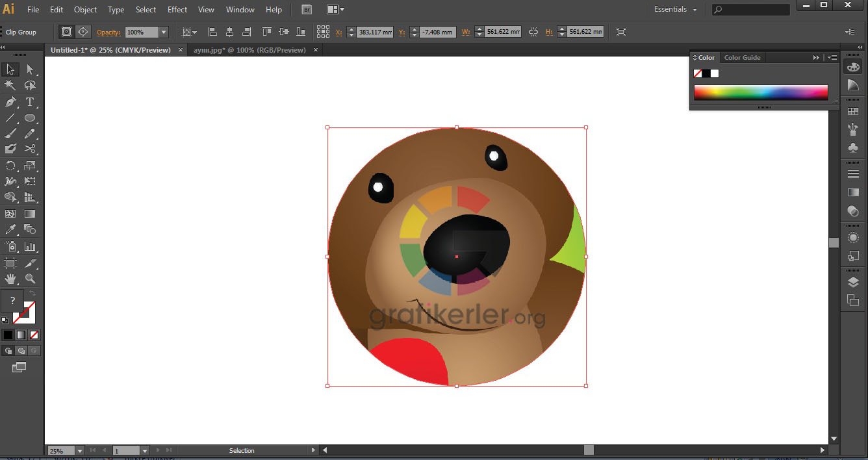Select the Paintbrush tool
Viewport: 868px width, 460px height.
tap(10, 133)
